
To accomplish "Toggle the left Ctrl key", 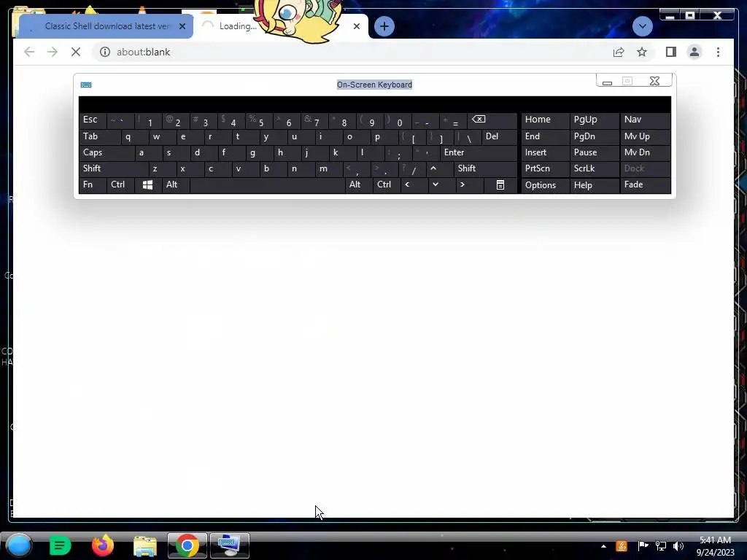I will coord(120,184).
